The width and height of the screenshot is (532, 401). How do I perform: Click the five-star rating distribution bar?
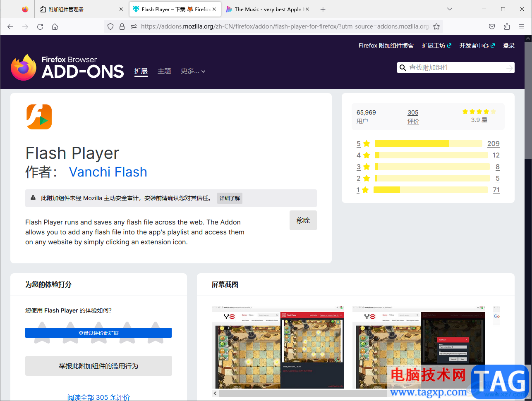pos(429,144)
